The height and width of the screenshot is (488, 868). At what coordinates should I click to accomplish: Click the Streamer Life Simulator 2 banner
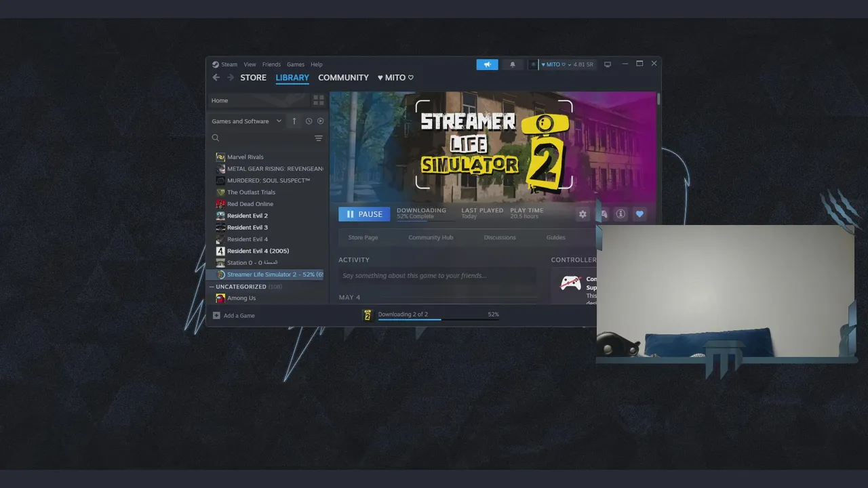click(493, 146)
